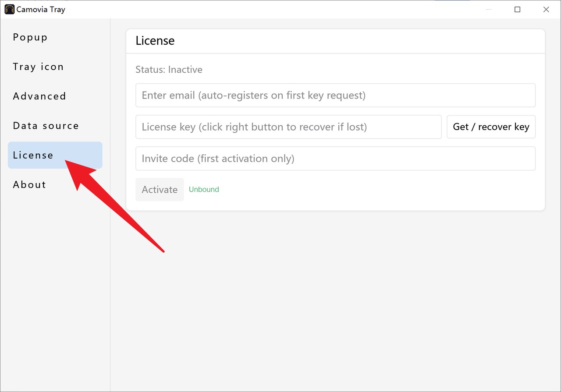
Task: Click the Camovia Tray app icon
Action: click(9, 9)
